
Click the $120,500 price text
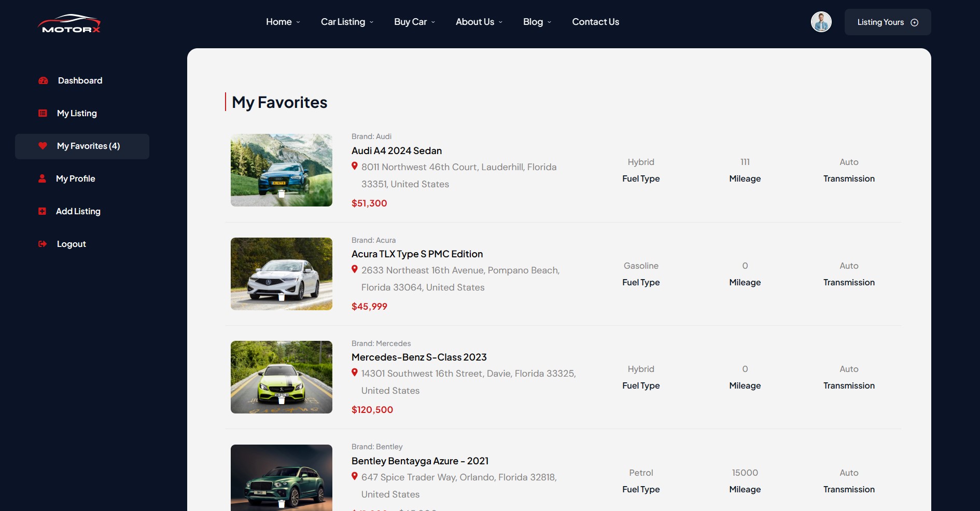tap(372, 409)
